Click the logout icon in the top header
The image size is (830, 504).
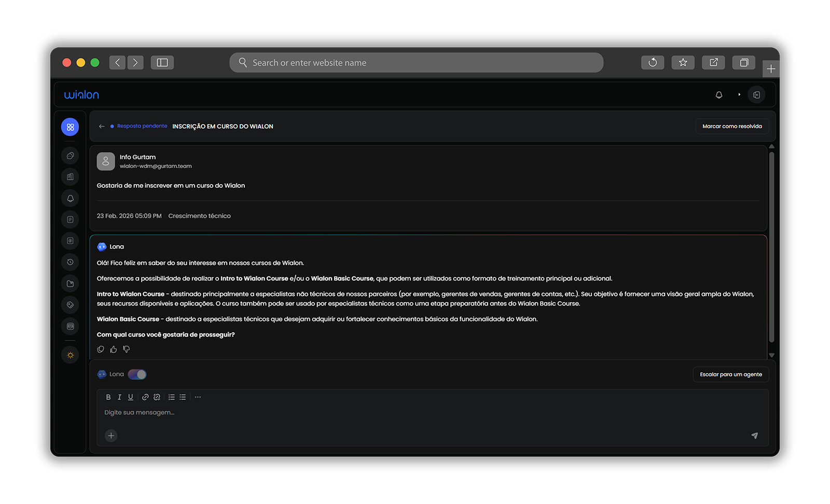click(756, 95)
